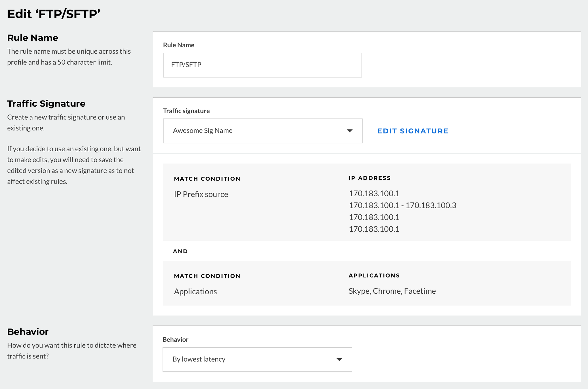Open the Traffic signature dropdown
Image resolution: width=588 pixels, height=389 pixels.
tap(262, 131)
